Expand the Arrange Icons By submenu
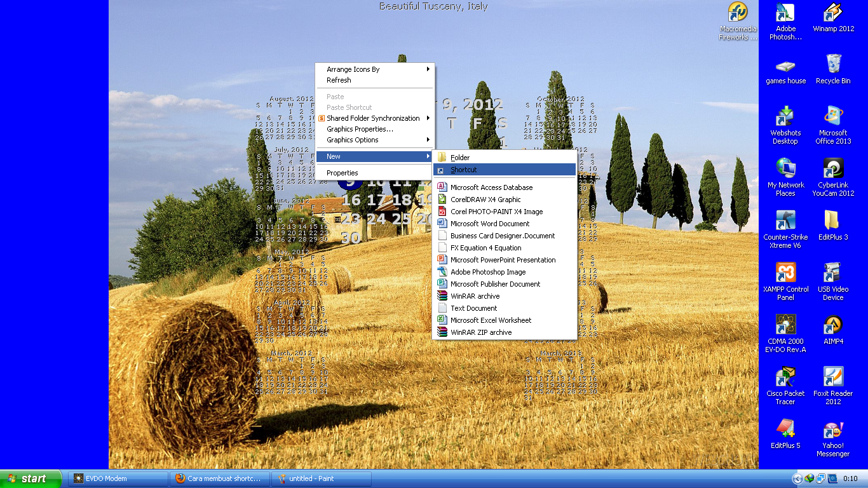This screenshot has height=488, width=868. click(375, 69)
